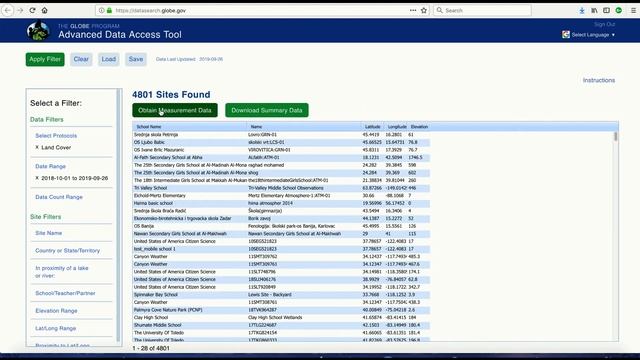640x360 pixels.
Task: Select the Palmyra Cove Nature Park row
Action: [x=281, y=310]
